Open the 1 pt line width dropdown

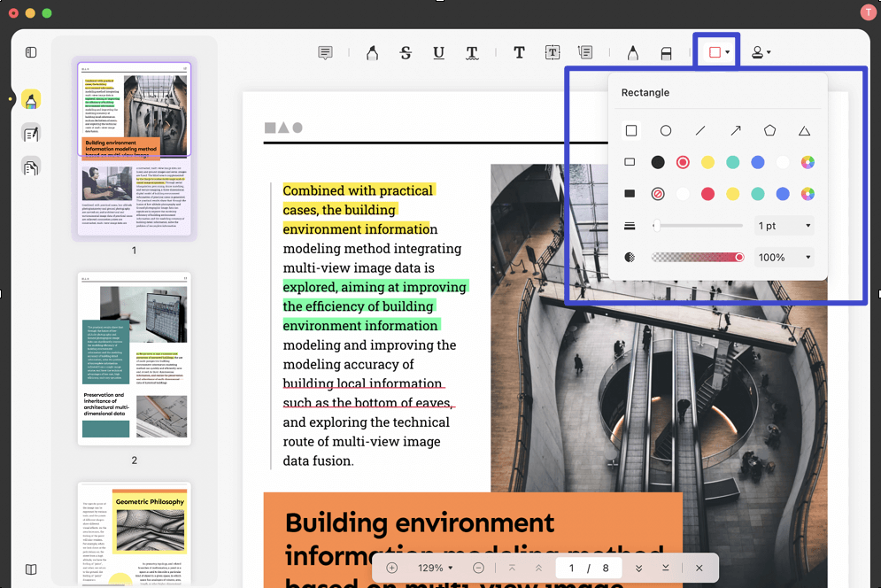click(x=783, y=226)
